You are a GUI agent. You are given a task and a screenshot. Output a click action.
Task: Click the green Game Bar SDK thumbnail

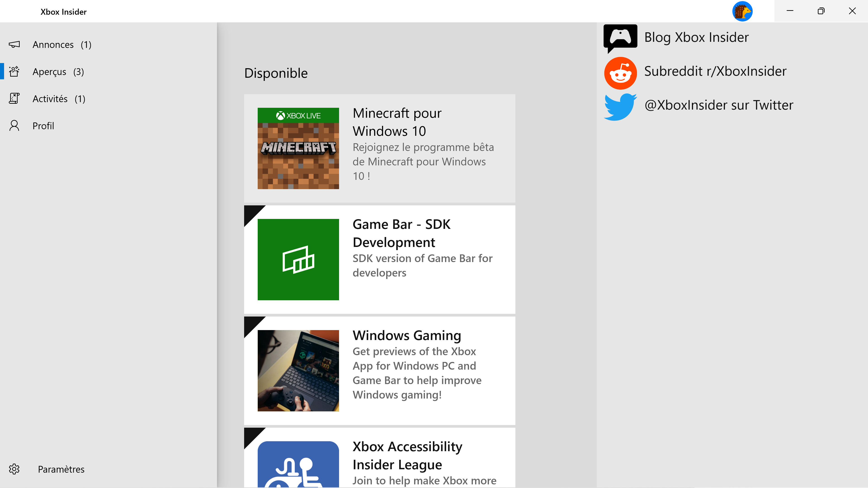(x=298, y=259)
